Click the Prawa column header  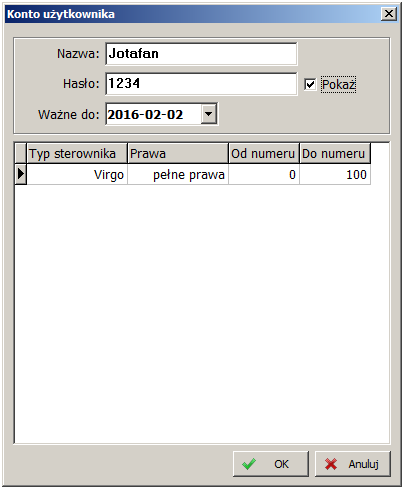coord(178,153)
